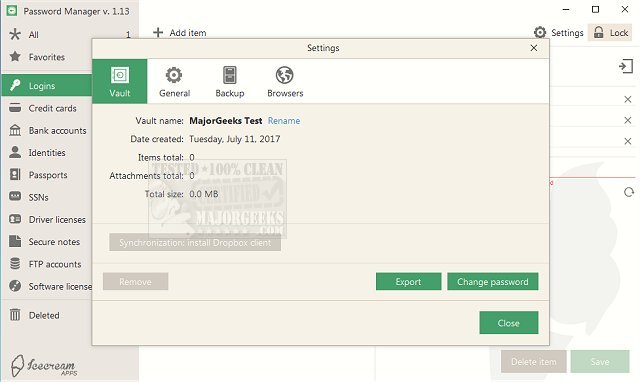Image resolution: width=640 pixels, height=382 pixels.
Task: Switch to the General settings tab
Action: point(174,81)
